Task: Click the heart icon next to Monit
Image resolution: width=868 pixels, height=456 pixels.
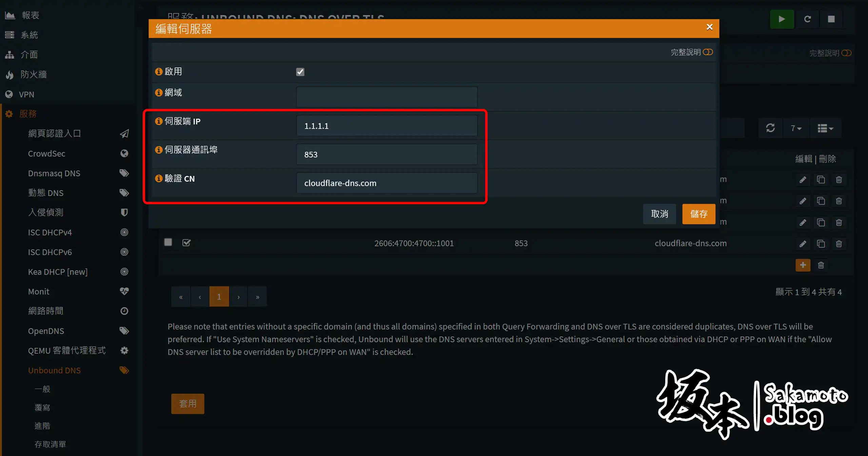Action: pos(124,291)
